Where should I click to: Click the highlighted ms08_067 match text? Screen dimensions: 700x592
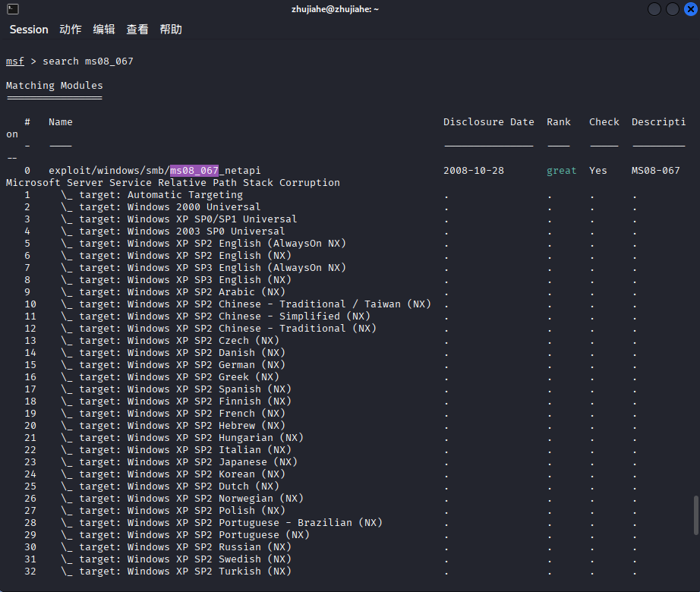pyautogui.click(x=194, y=171)
